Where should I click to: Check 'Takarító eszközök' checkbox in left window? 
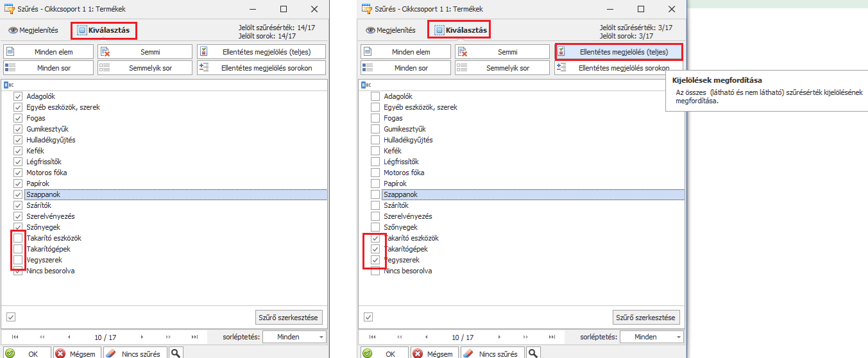[18, 238]
